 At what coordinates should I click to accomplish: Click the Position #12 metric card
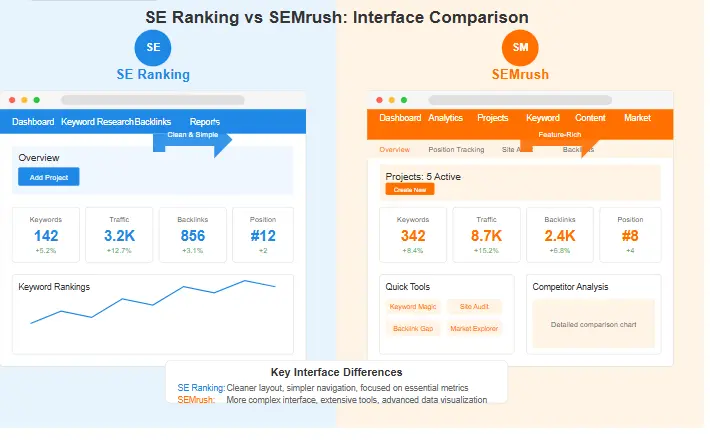pyautogui.click(x=263, y=235)
